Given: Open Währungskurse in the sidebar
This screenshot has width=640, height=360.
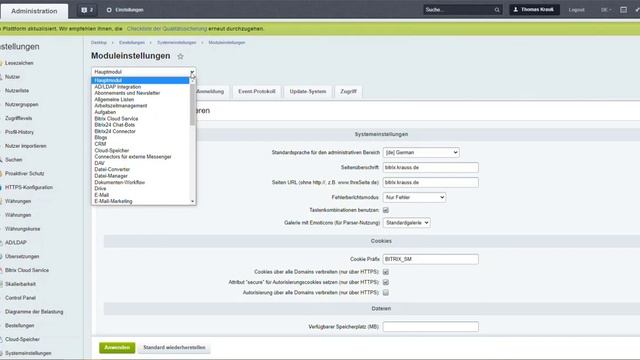Looking at the screenshot, I should coord(22,229).
